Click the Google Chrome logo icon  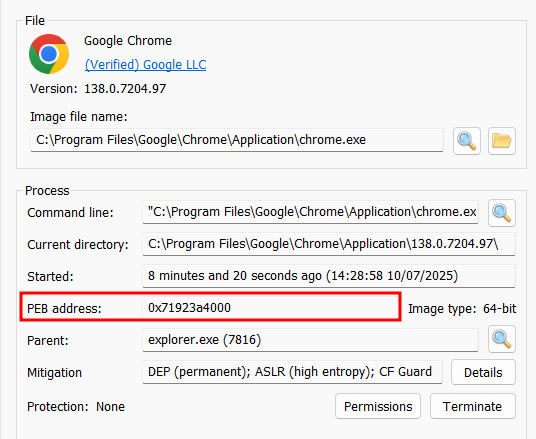(49, 54)
